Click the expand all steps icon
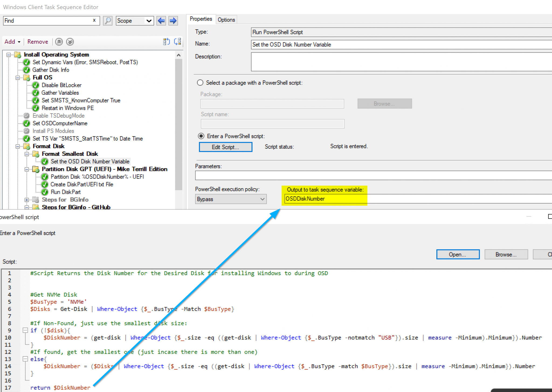Screen dimensions: 552x392 coord(166,41)
